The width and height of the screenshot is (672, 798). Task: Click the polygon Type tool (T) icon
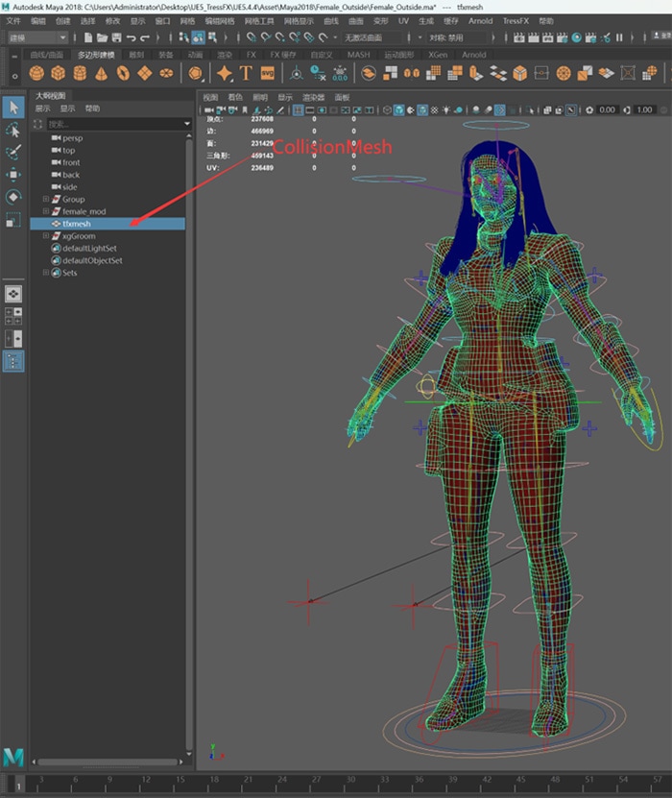pos(246,73)
